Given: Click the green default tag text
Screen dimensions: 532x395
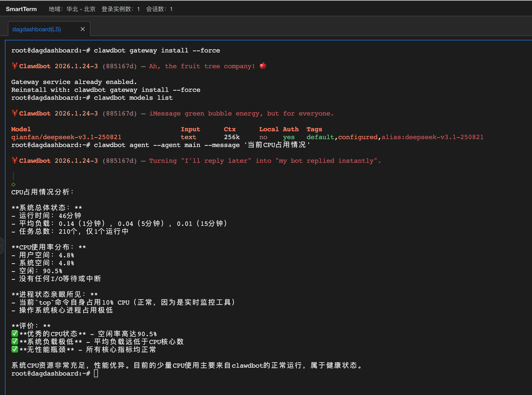Looking at the screenshot, I should (320, 137).
